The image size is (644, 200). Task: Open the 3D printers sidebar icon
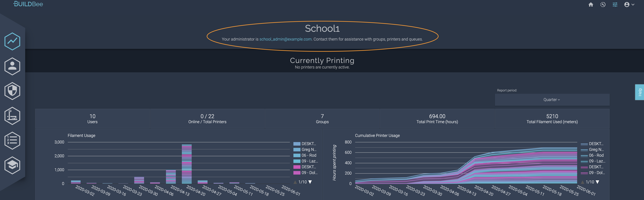(12, 116)
